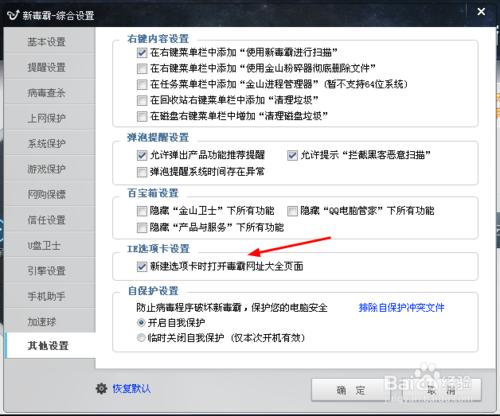
Task: Close the 综合设置 dialog window
Action: 481,12
